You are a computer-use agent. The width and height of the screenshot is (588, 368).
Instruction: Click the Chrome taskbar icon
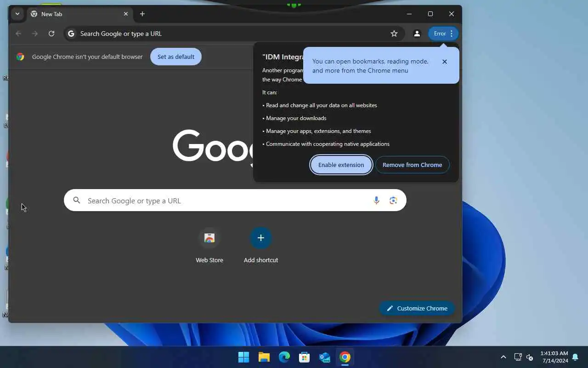pyautogui.click(x=345, y=357)
